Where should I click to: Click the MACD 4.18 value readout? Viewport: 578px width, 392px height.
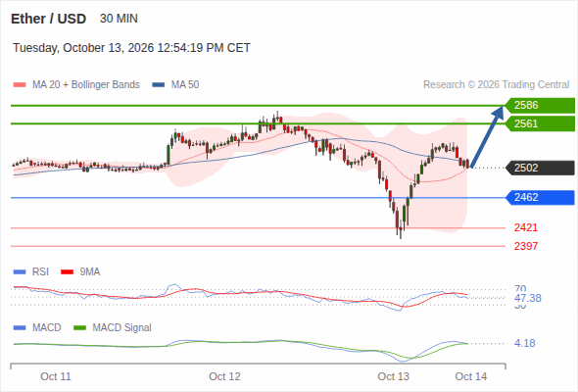pyautogui.click(x=525, y=343)
